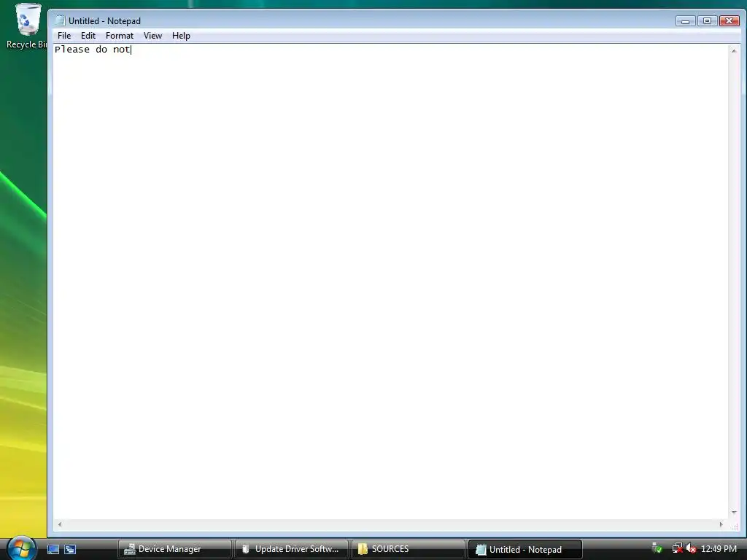
Task: Open the File menu in Notepad
Action: pyautogui.click(x=64, y=36)
